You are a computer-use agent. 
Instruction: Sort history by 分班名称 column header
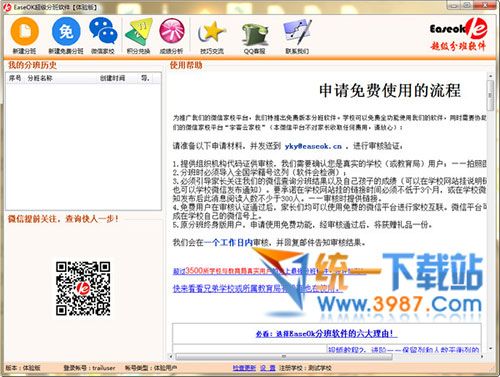pyautogui.click(x=40, y=78)
